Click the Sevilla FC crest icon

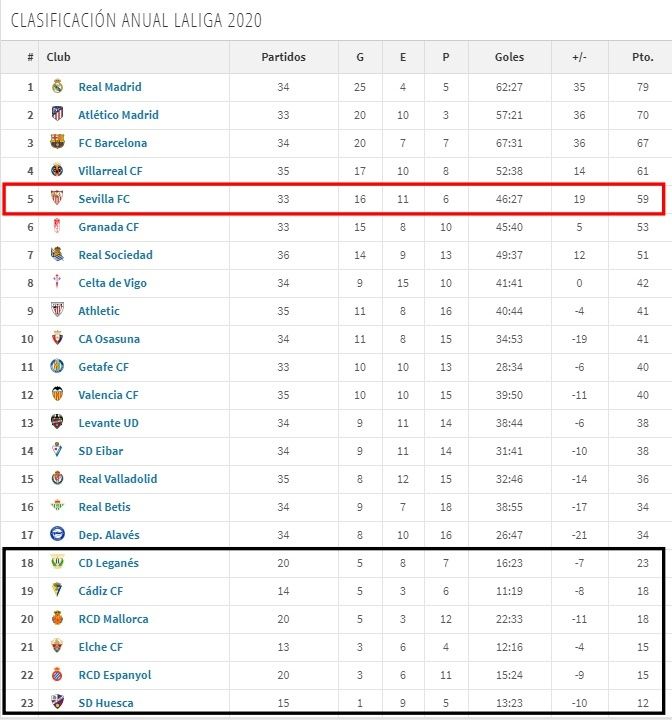57,199
